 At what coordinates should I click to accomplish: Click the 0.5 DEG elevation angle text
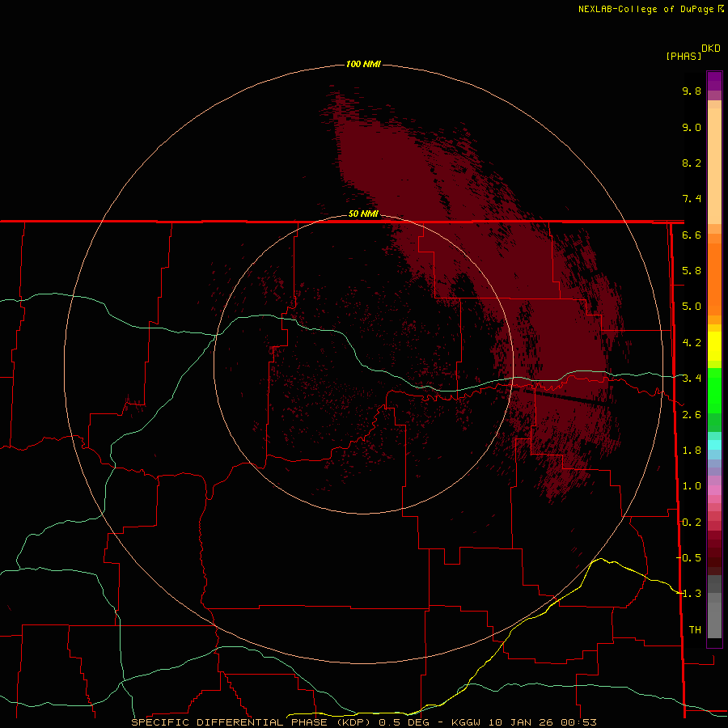402,722
